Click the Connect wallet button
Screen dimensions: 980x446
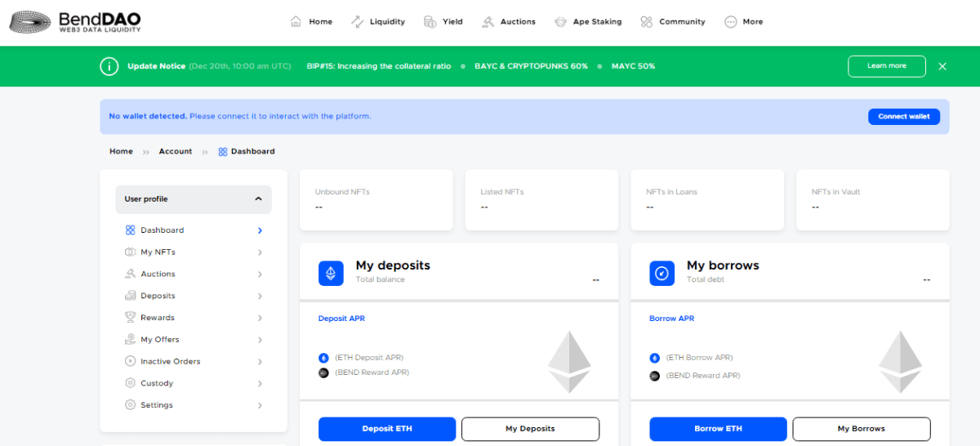pos(903,117)
